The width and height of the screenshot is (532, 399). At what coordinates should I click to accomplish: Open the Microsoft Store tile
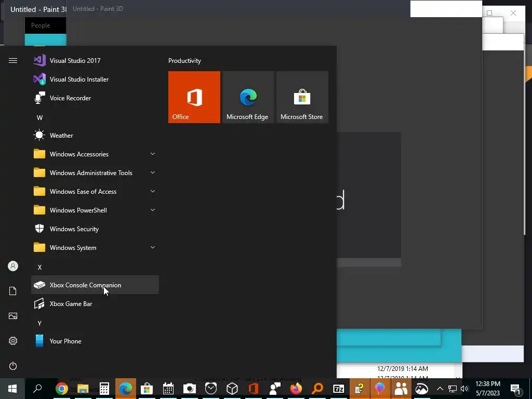point(302,97)
